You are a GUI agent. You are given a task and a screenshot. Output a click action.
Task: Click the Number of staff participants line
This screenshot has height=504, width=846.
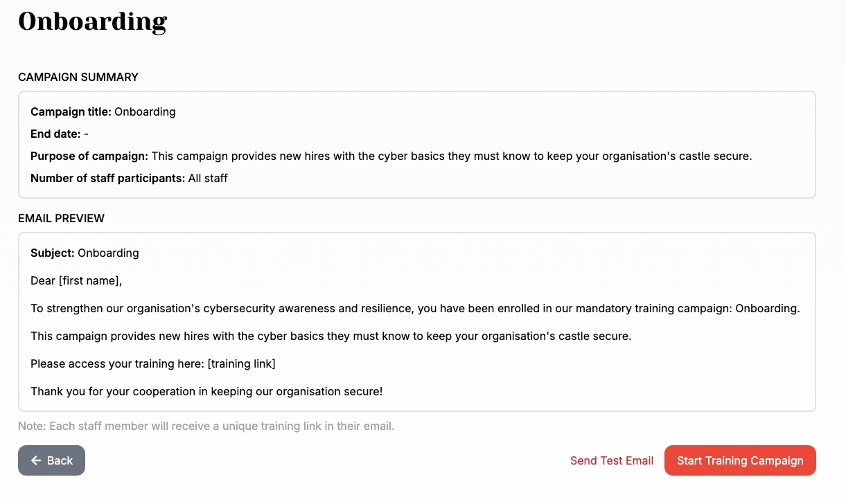(129, 178)
